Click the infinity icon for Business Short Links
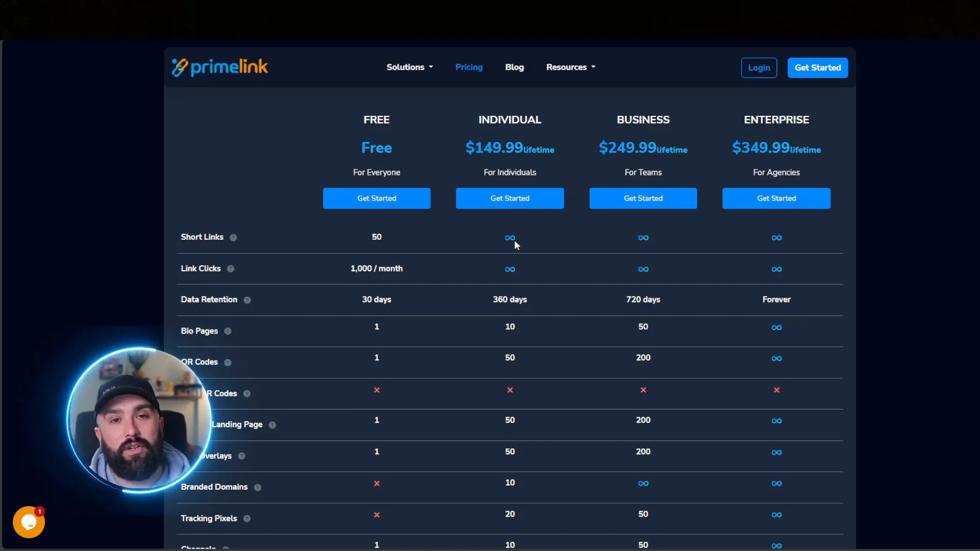Image resolution: width=980 pixels, height=551 pixels. (x=643, y=238)
